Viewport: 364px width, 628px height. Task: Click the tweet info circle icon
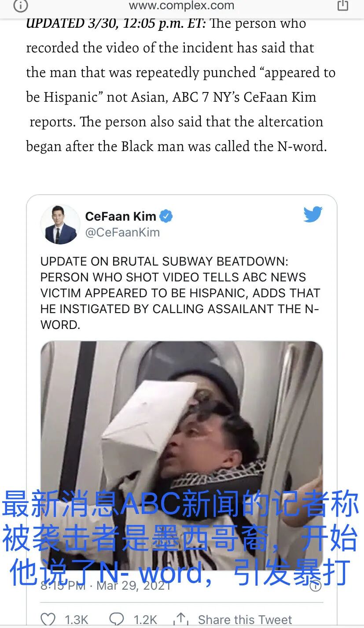tap(315, 586)
